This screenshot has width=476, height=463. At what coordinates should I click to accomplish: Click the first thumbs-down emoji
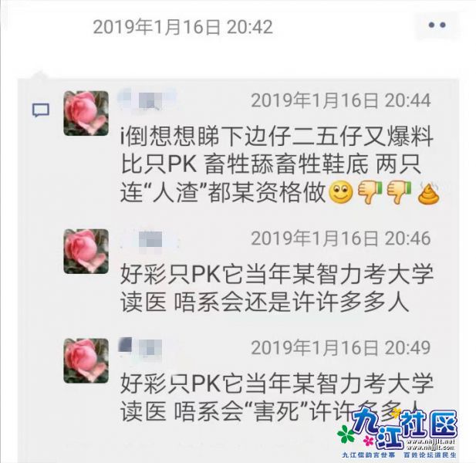(370, 192)
